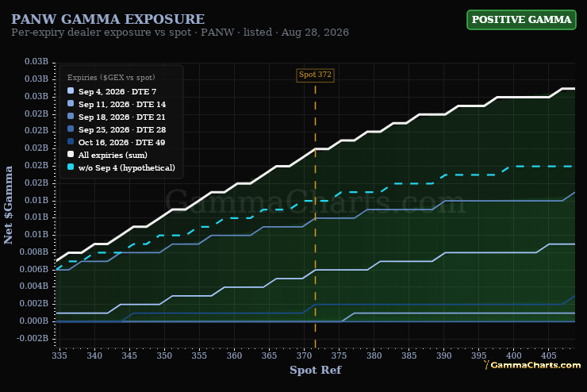Click the cyan w/o Sep 4 swatch
Screen dimensions: 587x392
71,167
